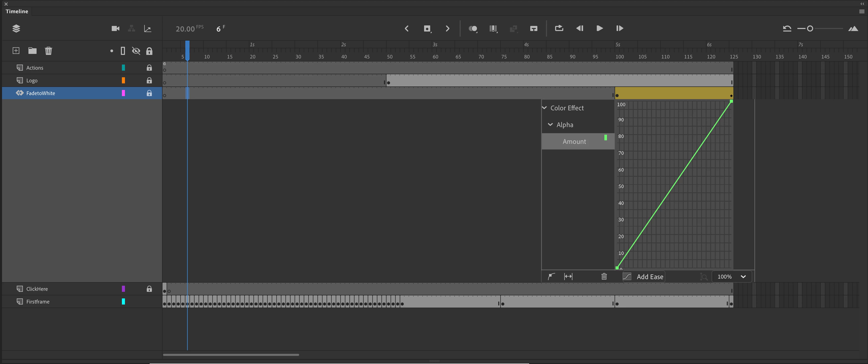Open the timeline panel options menu
Screen dimensions: 868x364
pos(862,11)
